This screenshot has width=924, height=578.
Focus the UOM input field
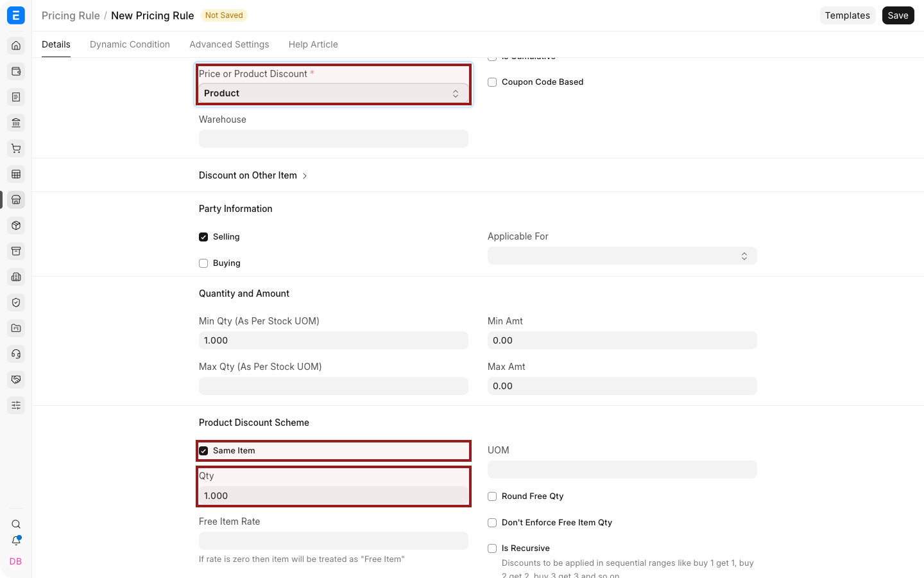(x=622, y=469)
